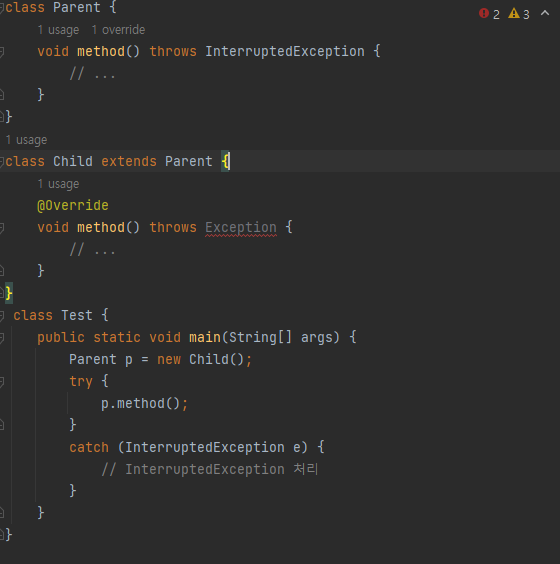Fold the try block
The width and height of the screenshot is (560, 564).
click(2, 382)
